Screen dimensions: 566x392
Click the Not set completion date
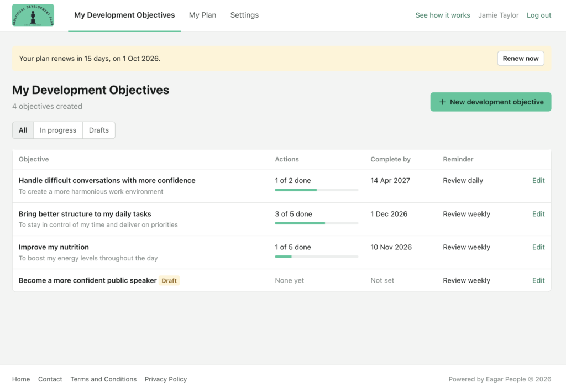point(382,280)
